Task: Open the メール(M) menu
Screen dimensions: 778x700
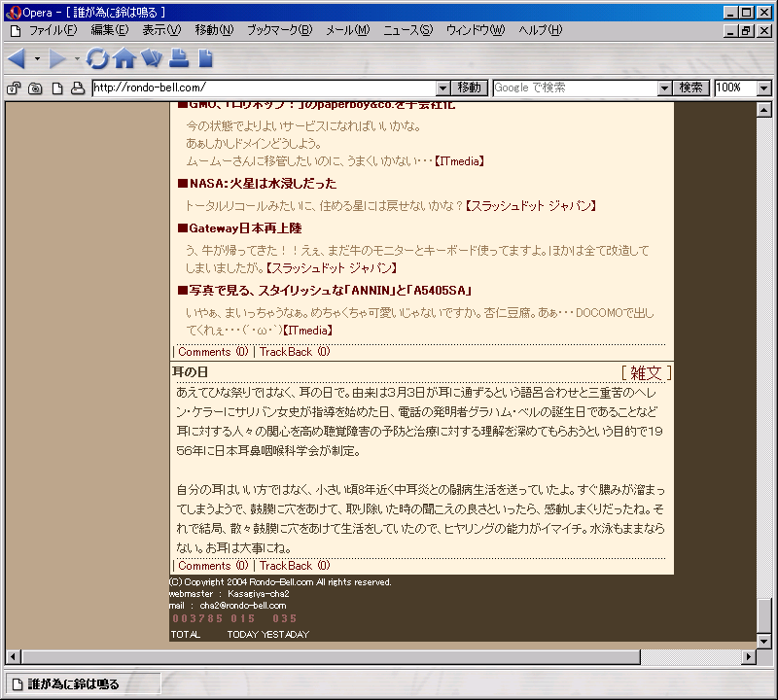Action: click(348, 30)
